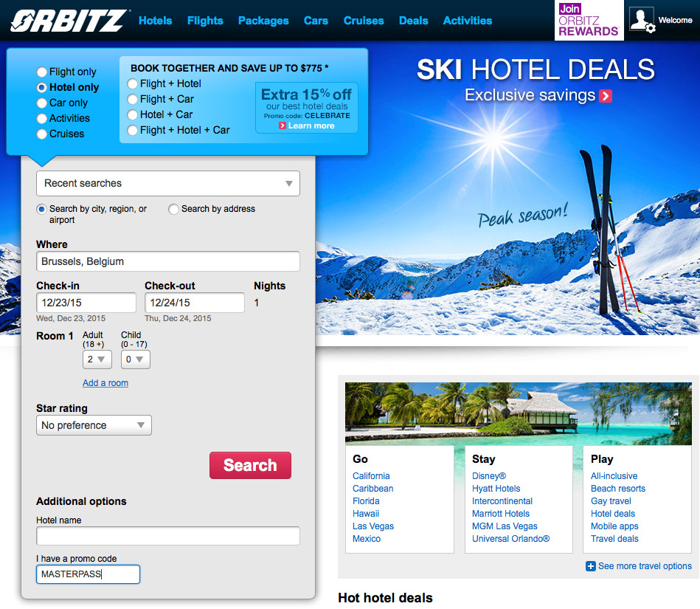
Task: Select the Flight only option
Action: coord(41,72)
